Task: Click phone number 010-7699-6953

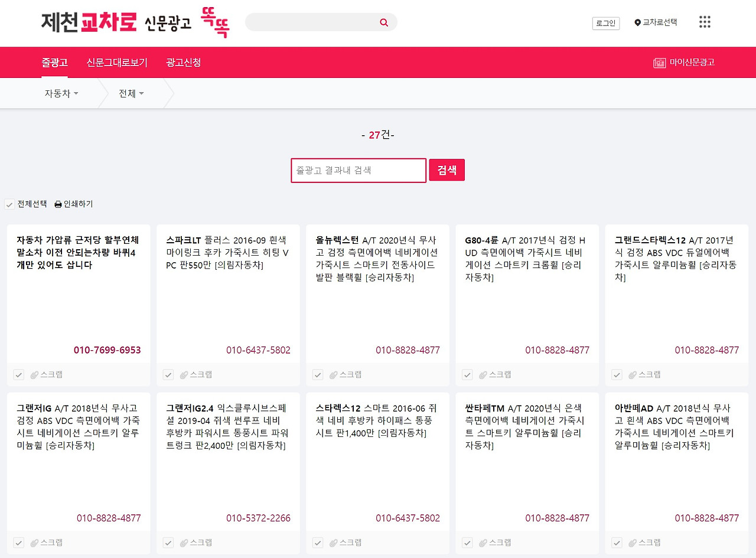Action: [107, 350]
